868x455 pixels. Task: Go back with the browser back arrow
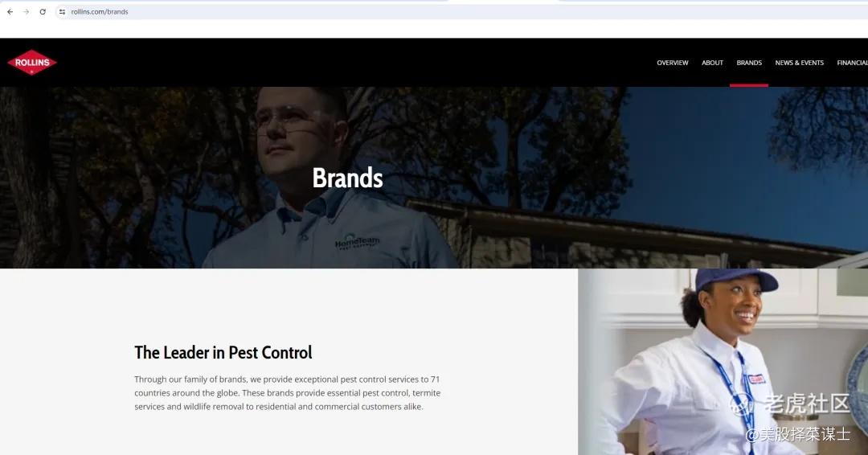(x=10, y=11)
